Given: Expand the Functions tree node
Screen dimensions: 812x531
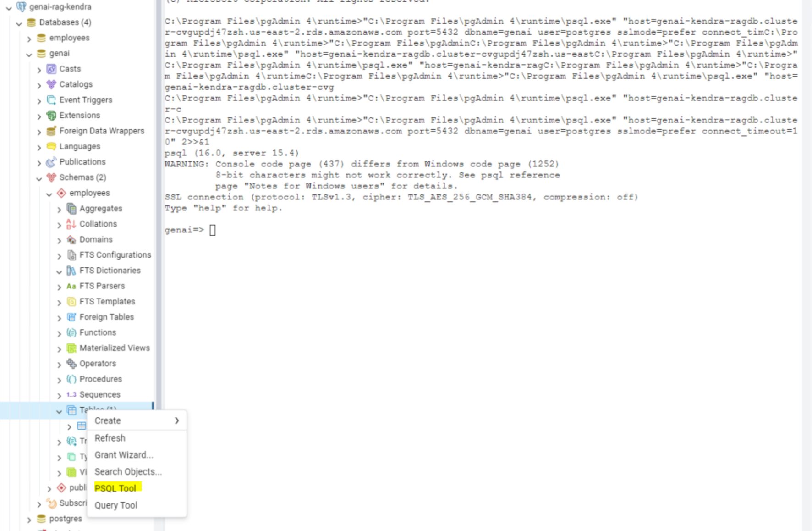Looking at the screenshot, I should click(x=60, y=332).
